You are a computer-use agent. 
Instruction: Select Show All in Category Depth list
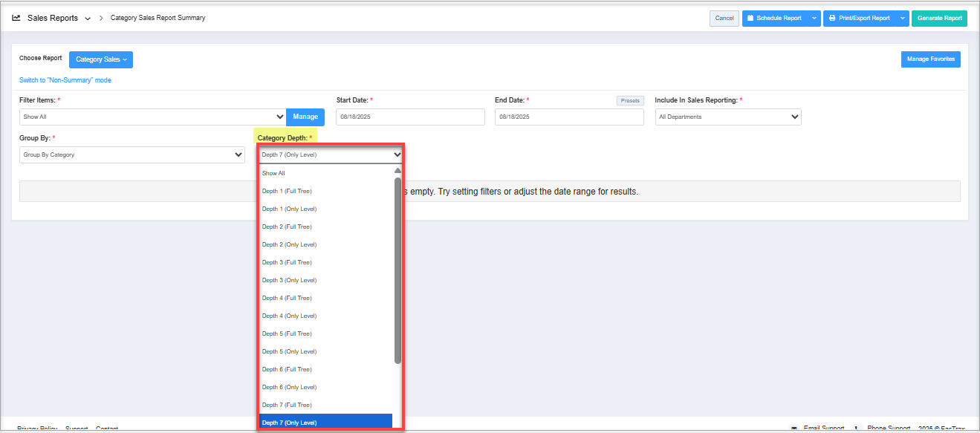[273, 173]
